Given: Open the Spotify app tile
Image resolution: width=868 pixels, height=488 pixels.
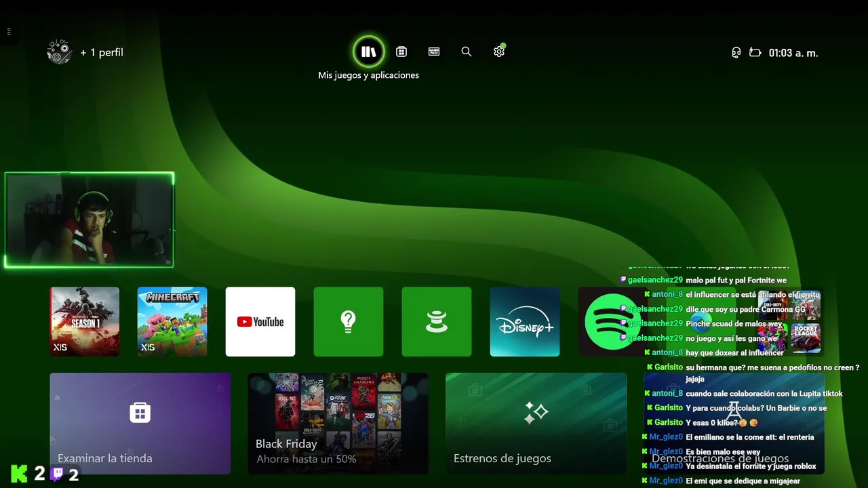Looking at the screenshot, I should click(613, 321).
